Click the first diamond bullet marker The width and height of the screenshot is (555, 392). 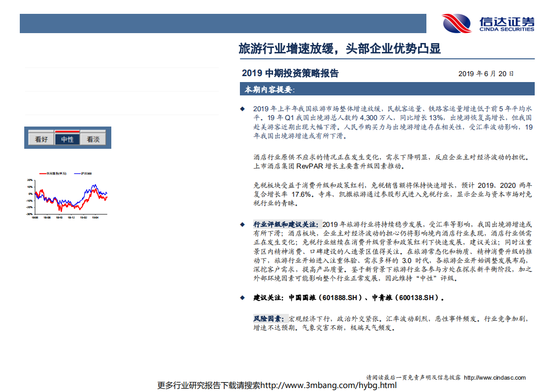point(242,108)
